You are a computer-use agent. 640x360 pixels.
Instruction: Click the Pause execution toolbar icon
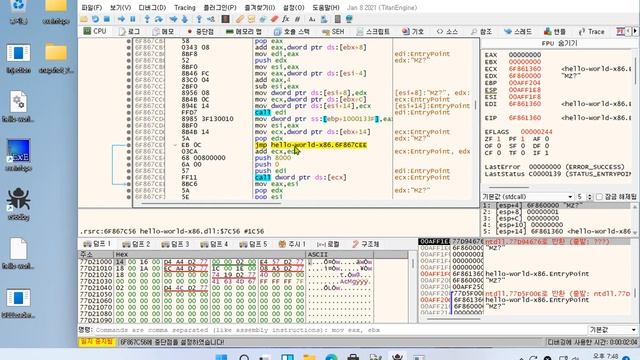click(133, 19)
